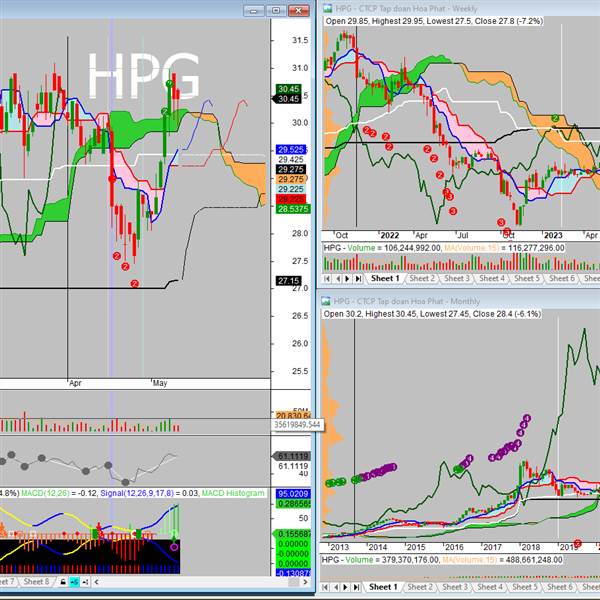The height and width of the screenshot is (600, 600).
Task: Click the lock icon beside Sheet 8 tab
Action: coord(63,582)
